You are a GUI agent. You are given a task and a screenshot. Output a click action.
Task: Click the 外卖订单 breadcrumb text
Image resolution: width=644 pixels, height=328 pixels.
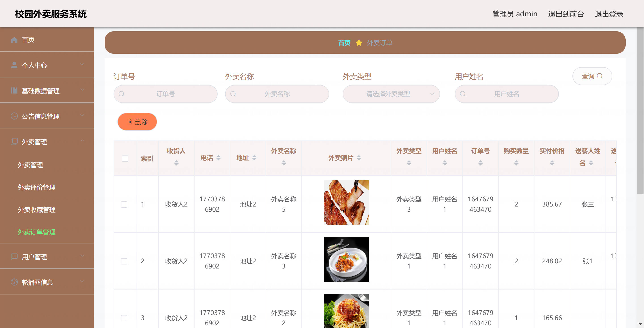coord(379,43)
